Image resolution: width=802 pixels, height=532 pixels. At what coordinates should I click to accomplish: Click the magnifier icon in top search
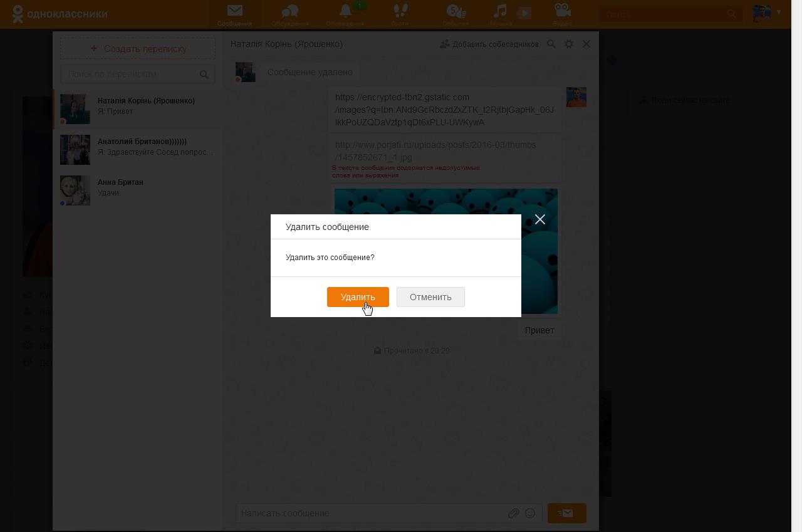(x=732, y=14)
